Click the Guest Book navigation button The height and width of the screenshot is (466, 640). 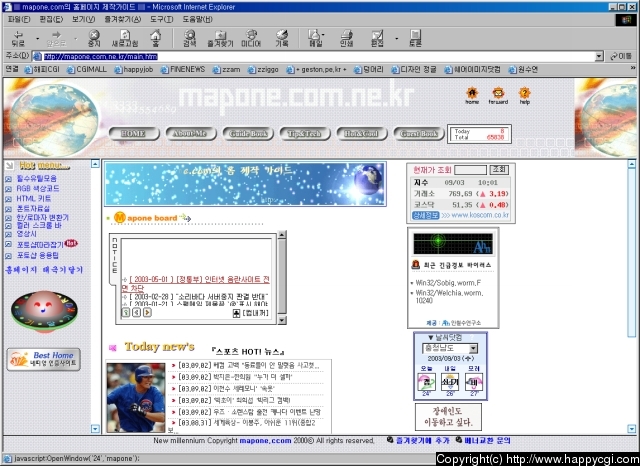(419, 133)
